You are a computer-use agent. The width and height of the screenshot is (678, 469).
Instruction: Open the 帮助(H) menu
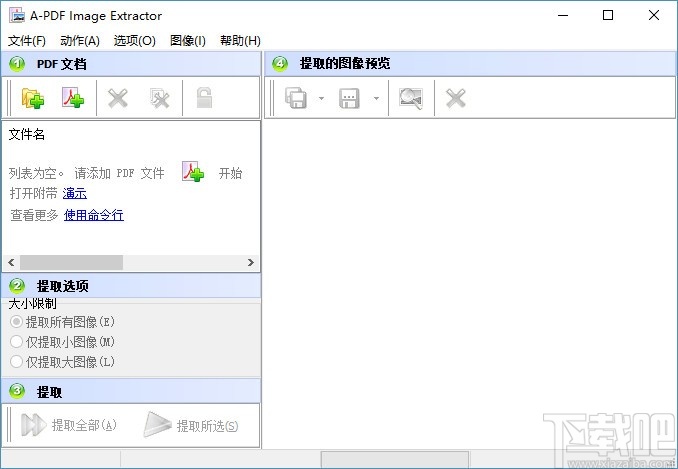240,41
